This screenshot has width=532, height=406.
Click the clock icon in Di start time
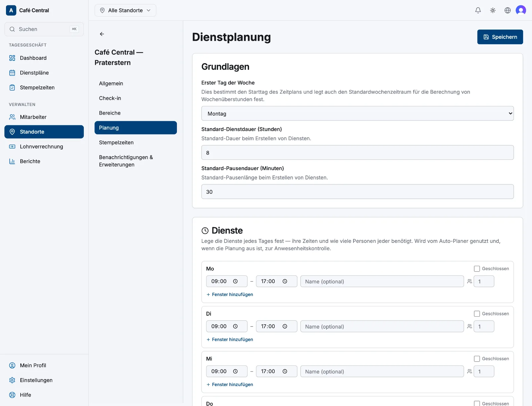coord(235,326)
